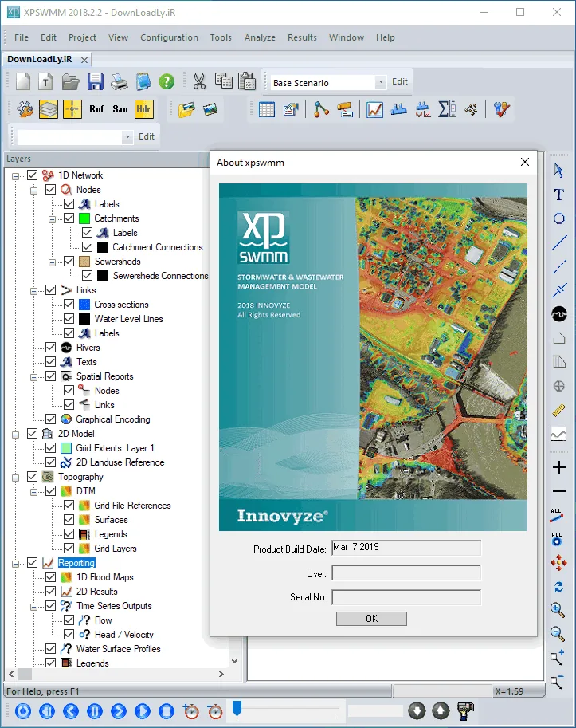Collapse the DTM tree branch
Image resolution: width=576 pixels, height=728 pixels.
coord(33,492)
